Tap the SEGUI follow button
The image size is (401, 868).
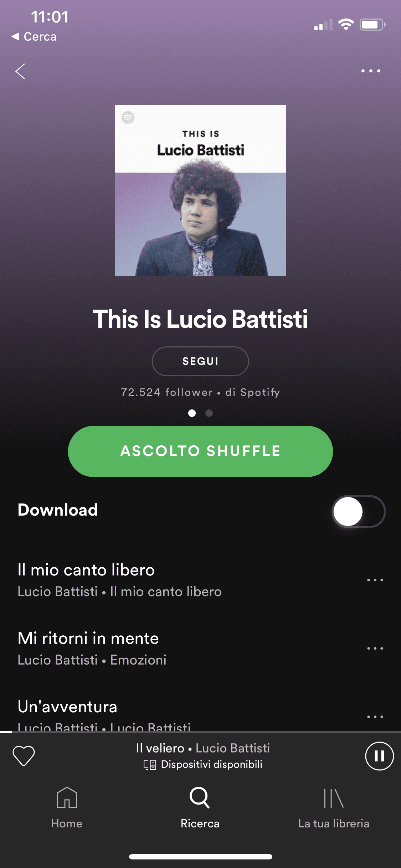tap(200, 361)
